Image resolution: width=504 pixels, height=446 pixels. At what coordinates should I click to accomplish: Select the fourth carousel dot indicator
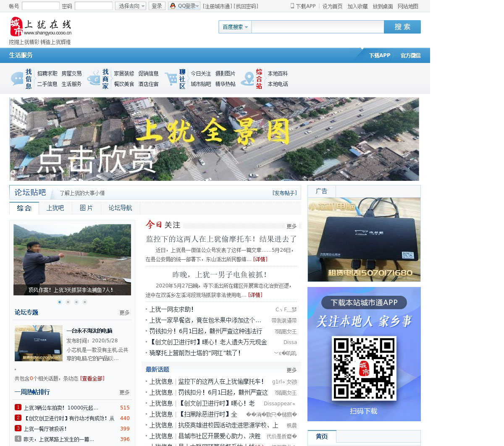(85, 302)
